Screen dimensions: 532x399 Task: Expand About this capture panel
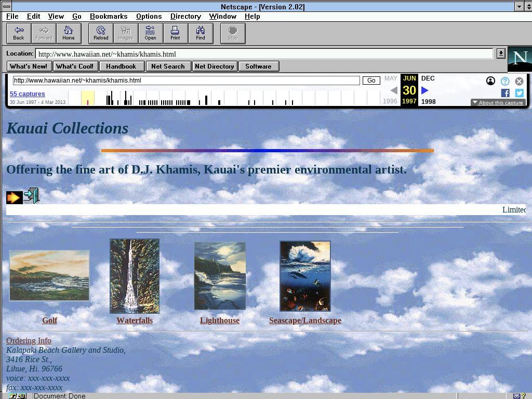498,102
